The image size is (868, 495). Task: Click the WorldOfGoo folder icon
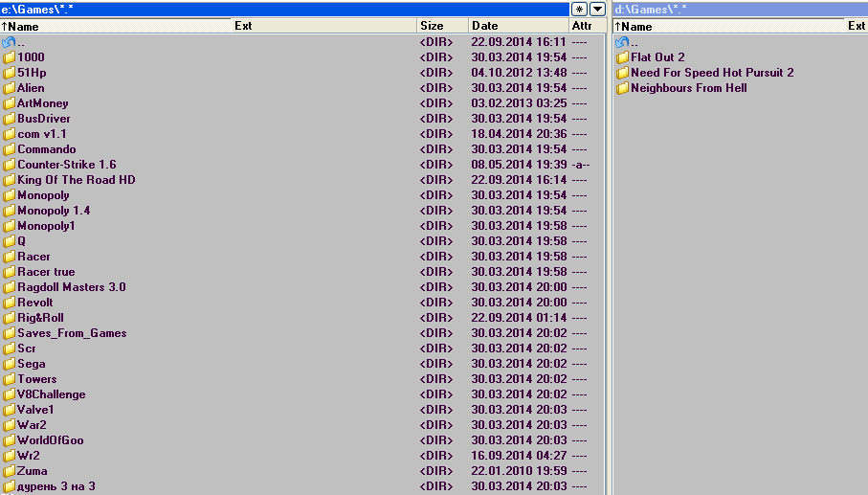[9, 440]
